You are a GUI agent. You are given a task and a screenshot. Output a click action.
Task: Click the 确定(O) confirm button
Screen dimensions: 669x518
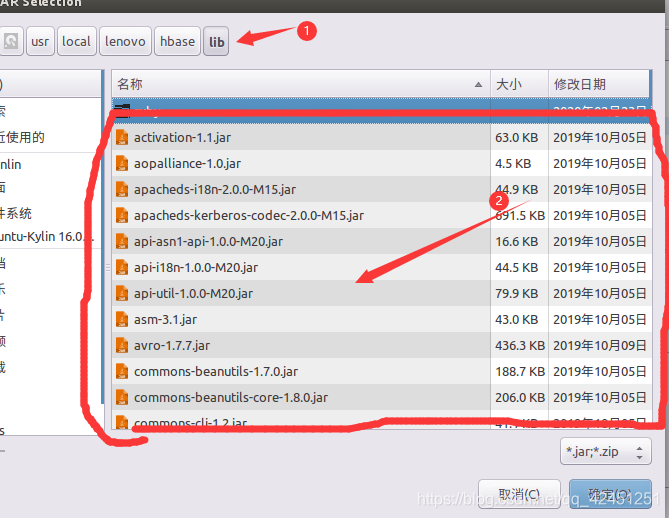tap(610, 494)
